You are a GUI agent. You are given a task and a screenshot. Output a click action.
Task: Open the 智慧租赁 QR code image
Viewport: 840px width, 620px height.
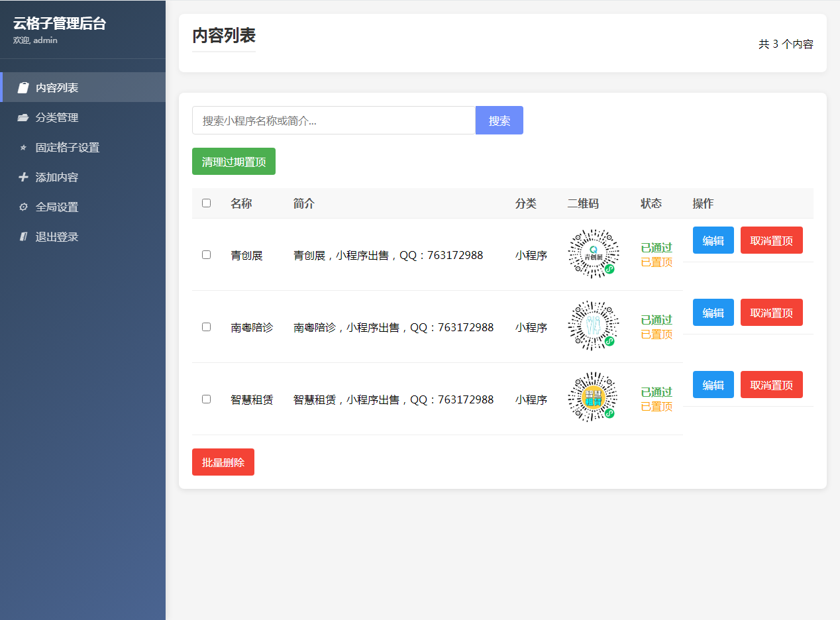(593, 399)
